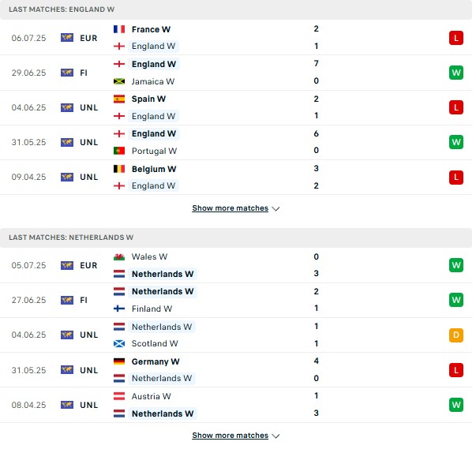Expand Netherlands W show more matches chevron
476x449 pixels.
[x=275, y=436]
